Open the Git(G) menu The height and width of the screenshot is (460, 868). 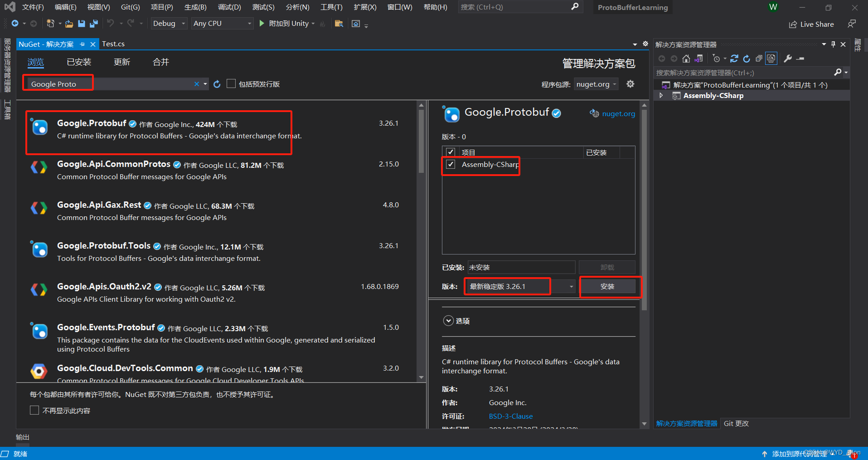coord(130,7)
